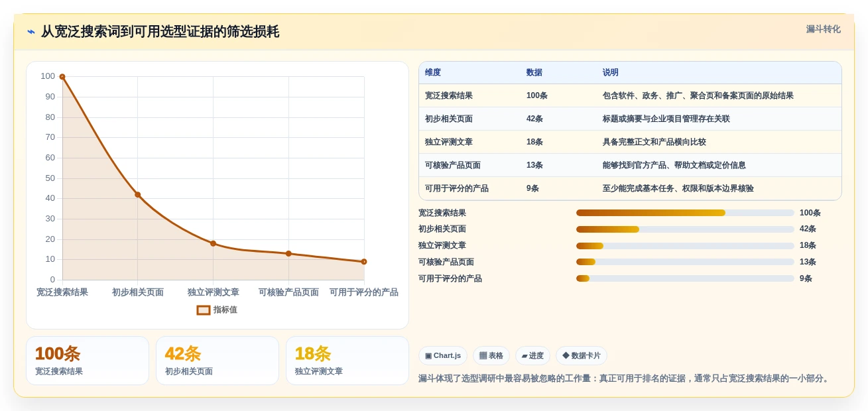
Task: Select the 表格 tag chip
Action: pyautogui.click(x=491, y=356)
